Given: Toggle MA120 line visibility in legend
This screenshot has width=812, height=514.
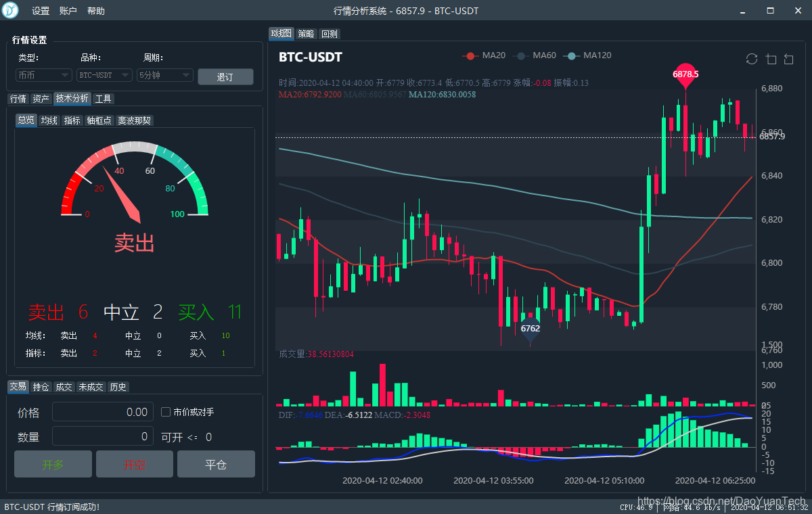Looking at the screenshot, I should [587, 55].
